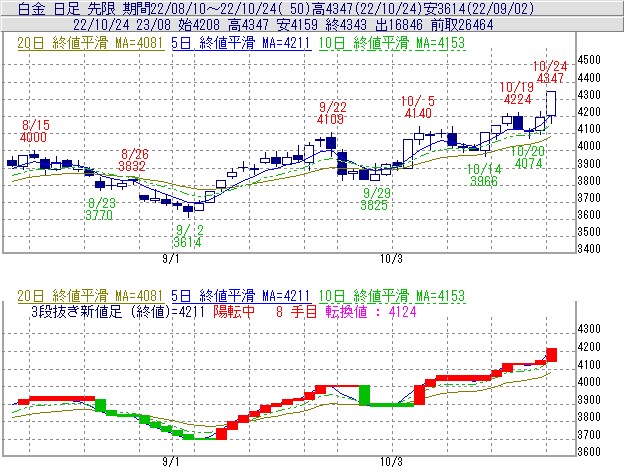The height and width of the screenshot is (475, 624).
Task: Click the 10/19 4224 high label
Action: [517, 93]
